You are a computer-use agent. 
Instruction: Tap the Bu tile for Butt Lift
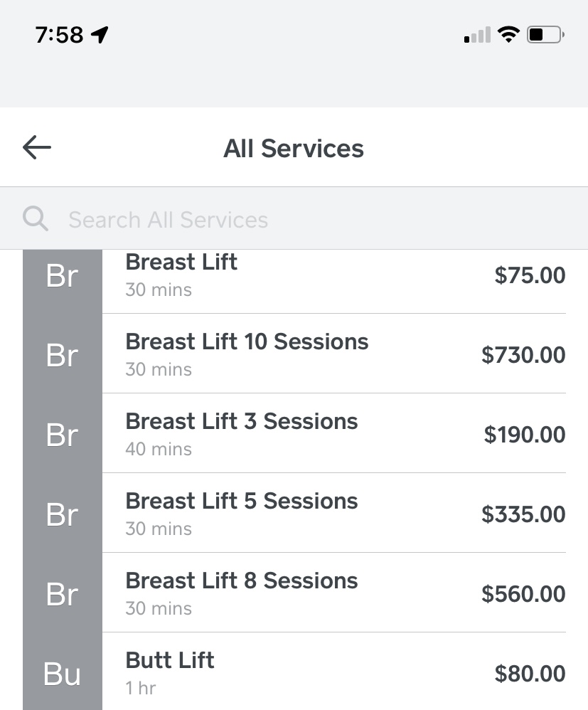coord(63,672)
